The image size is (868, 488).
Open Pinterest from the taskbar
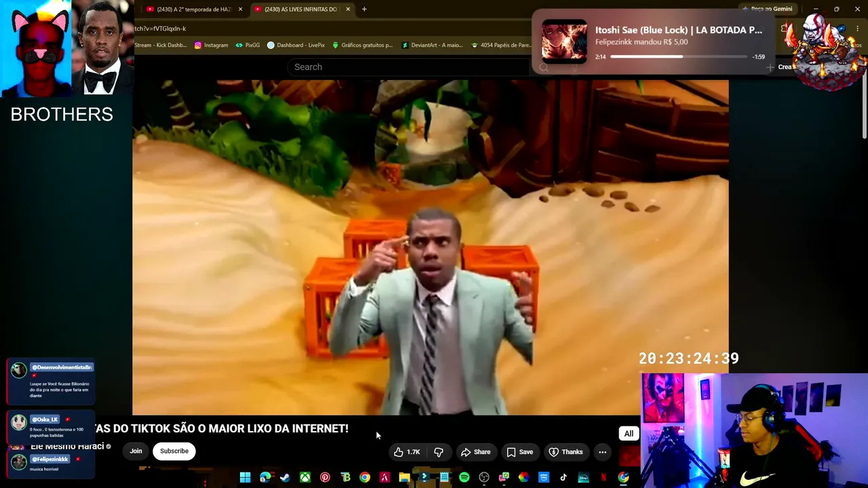(325, 477)
